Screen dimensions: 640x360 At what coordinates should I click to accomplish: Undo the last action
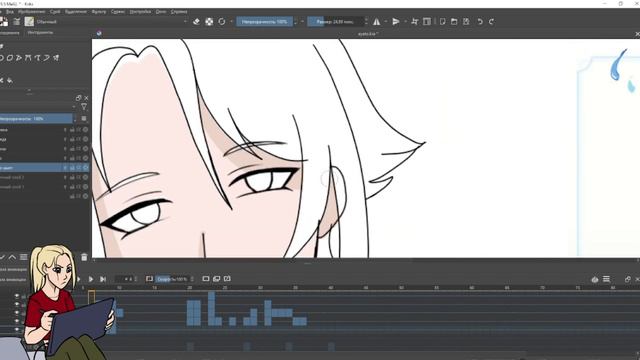tap(480, 22)
